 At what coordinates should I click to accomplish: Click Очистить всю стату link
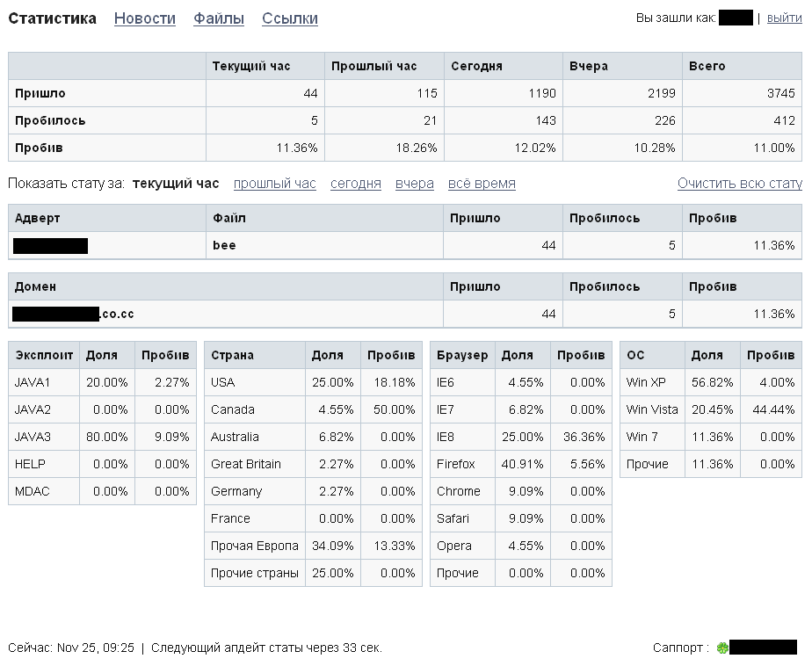click(739, 184)
